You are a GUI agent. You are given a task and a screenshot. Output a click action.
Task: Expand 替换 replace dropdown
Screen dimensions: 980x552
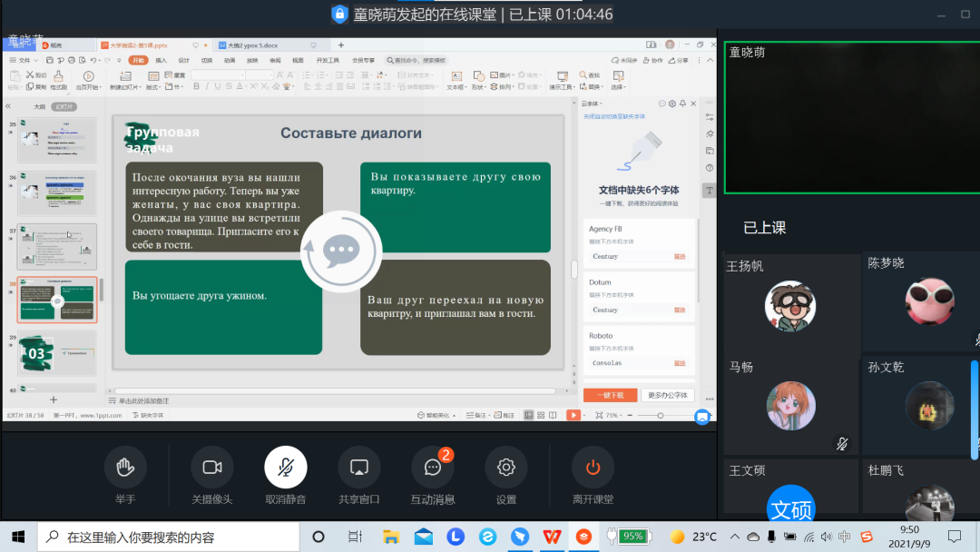click(x=591, y=87)
